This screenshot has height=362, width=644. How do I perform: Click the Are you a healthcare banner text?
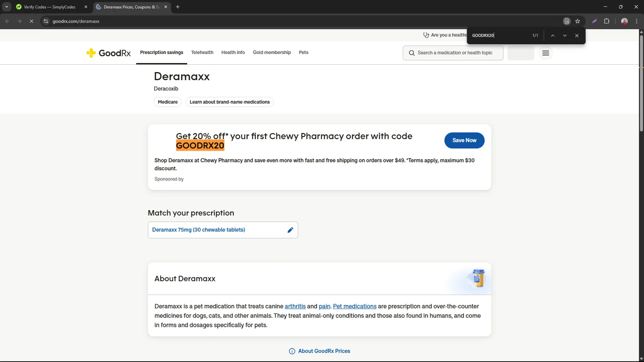tap(449, 35)
